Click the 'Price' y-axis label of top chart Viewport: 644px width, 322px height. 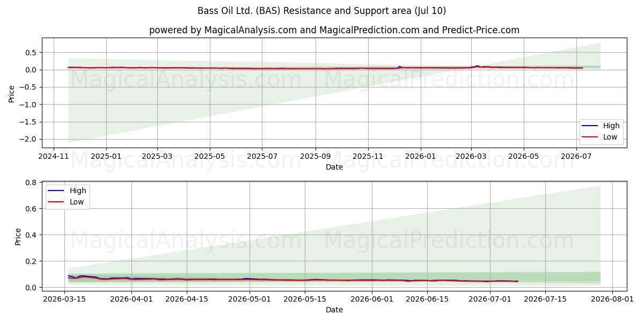[12, 93]
